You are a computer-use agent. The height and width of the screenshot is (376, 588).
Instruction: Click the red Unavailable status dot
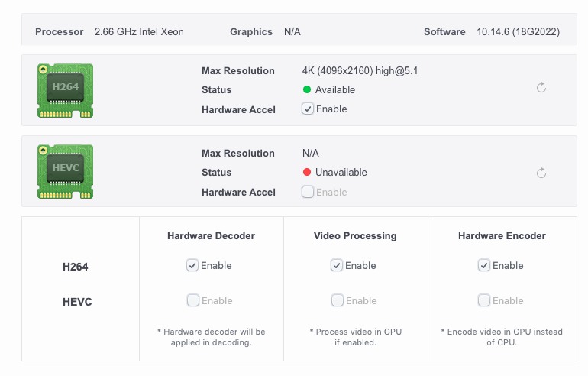(x=307, y=172)
